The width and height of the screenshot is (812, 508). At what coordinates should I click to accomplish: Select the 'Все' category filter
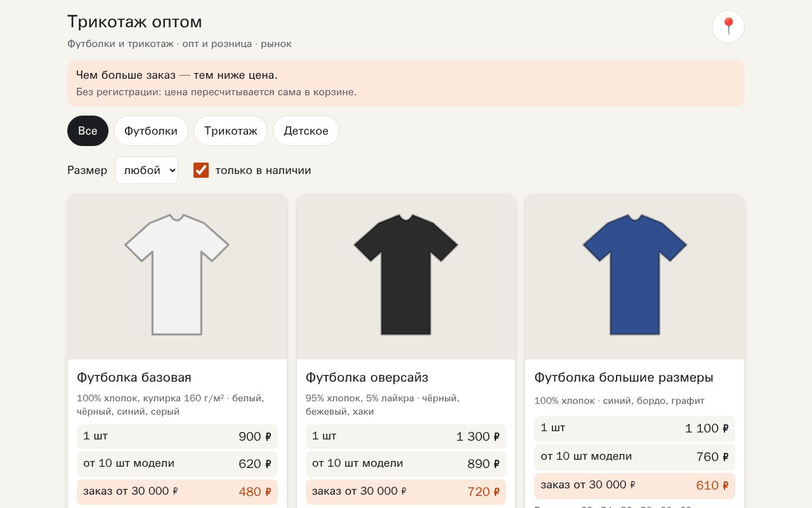point(88,131)
